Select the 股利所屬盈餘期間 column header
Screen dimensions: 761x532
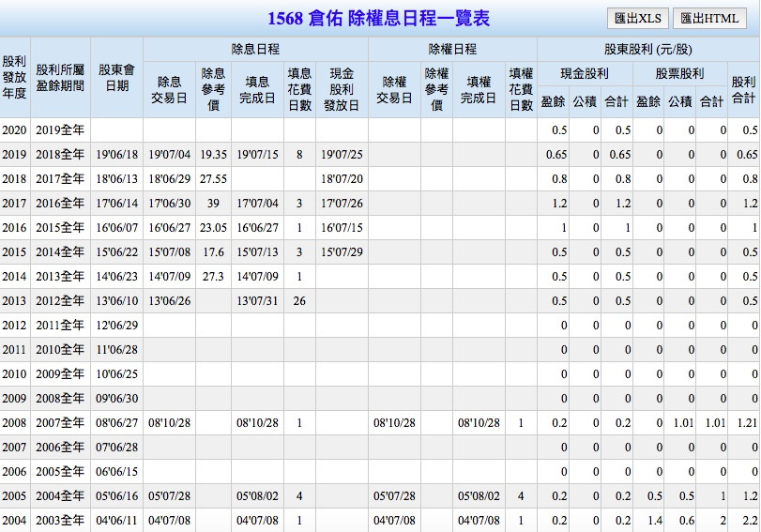click(60, 78)
